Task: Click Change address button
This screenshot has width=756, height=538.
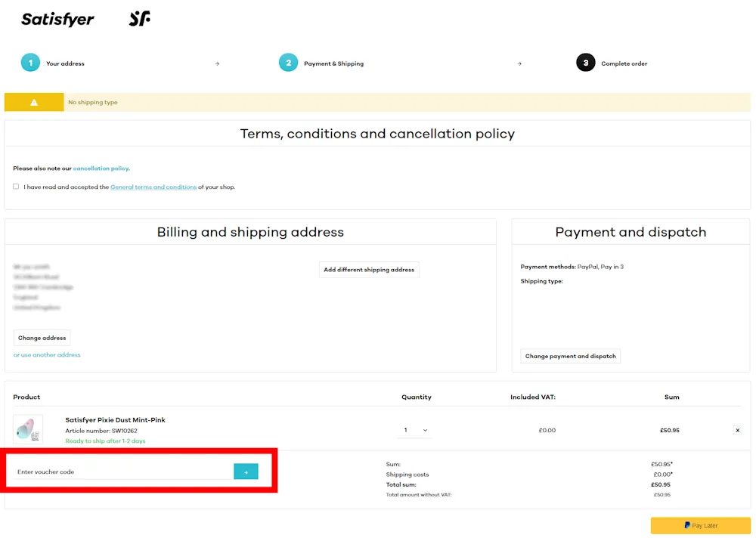Action: tap(42, 338)
